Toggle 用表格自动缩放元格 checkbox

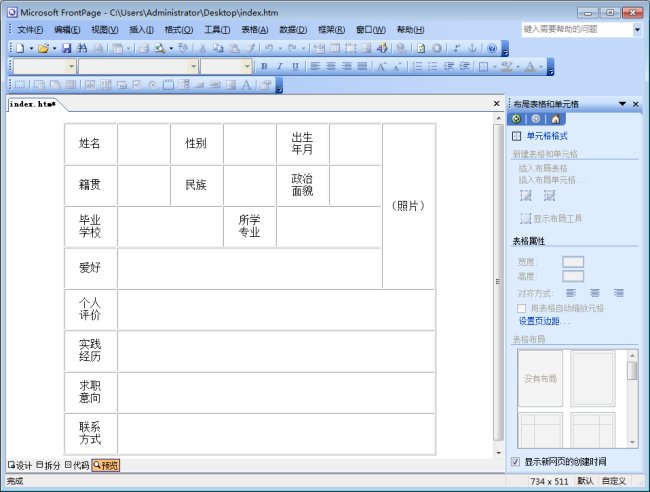click(x=521, y=308)
